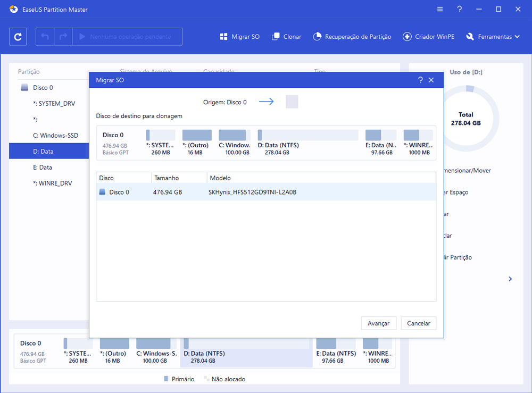
Task: Click the Não alocado legend swatch
Action: [206, 379]
